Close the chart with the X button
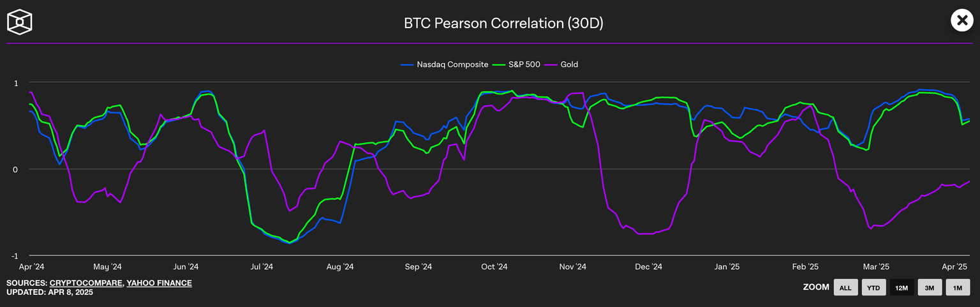 [x=961, y=20]
